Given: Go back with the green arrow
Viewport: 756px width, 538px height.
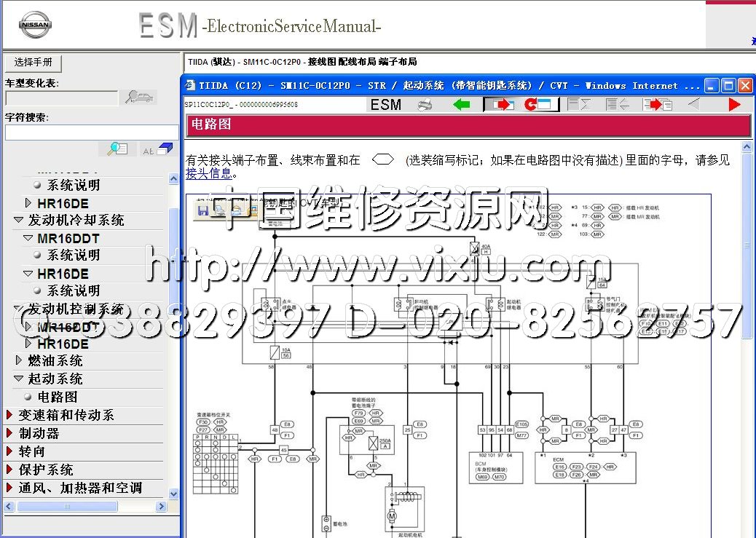Looking at the screenshot, I should point(462,104).
